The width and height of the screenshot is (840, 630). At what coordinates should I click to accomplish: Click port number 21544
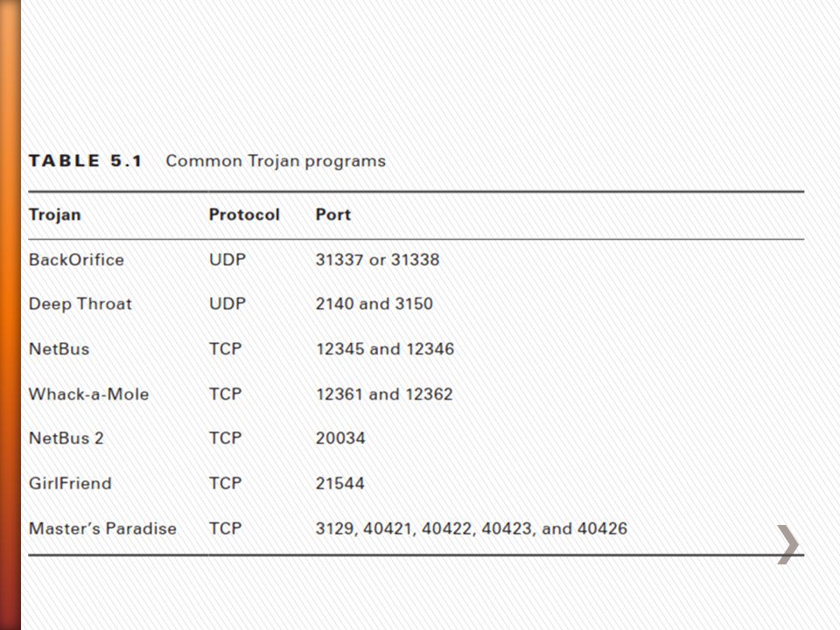[x=339, y=483]
